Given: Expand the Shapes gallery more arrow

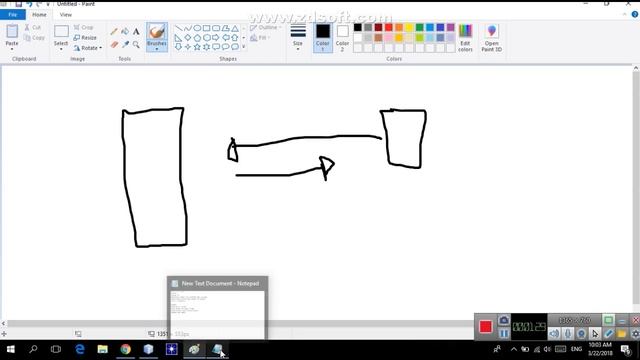Looking at the screenshot, I should click(x=244, y=47).
